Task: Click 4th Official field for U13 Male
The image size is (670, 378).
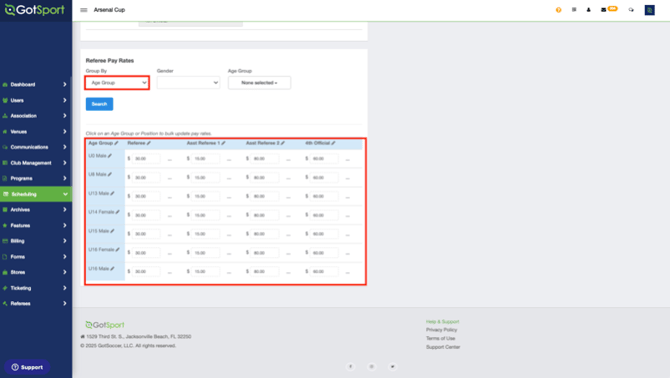Action: pos(324,196)
